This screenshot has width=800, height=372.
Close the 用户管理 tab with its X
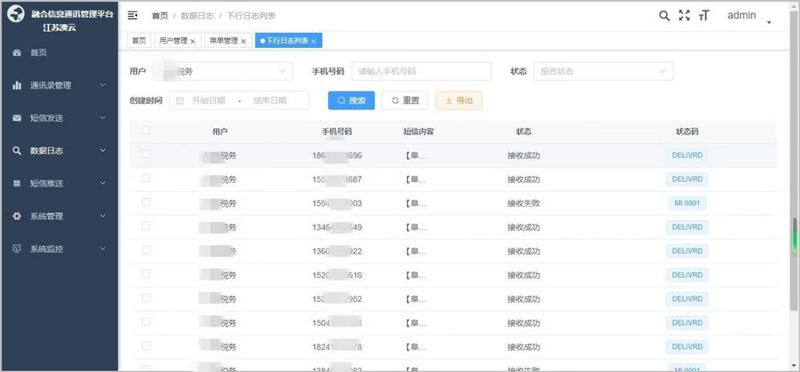click(x=193, y=41)
